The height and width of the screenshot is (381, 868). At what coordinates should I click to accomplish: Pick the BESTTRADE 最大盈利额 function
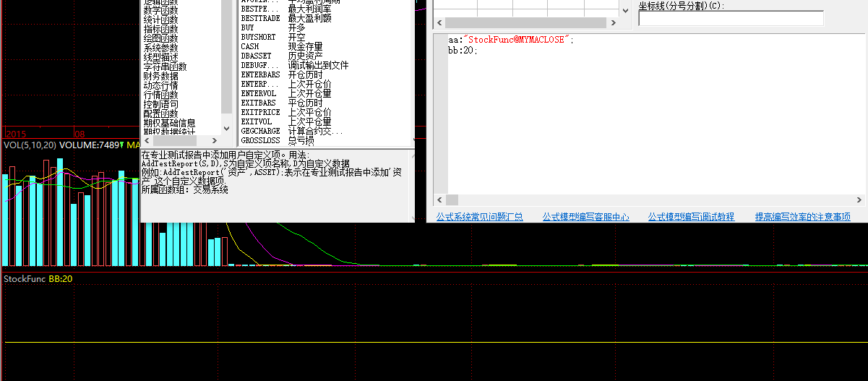tap(286, 18)
